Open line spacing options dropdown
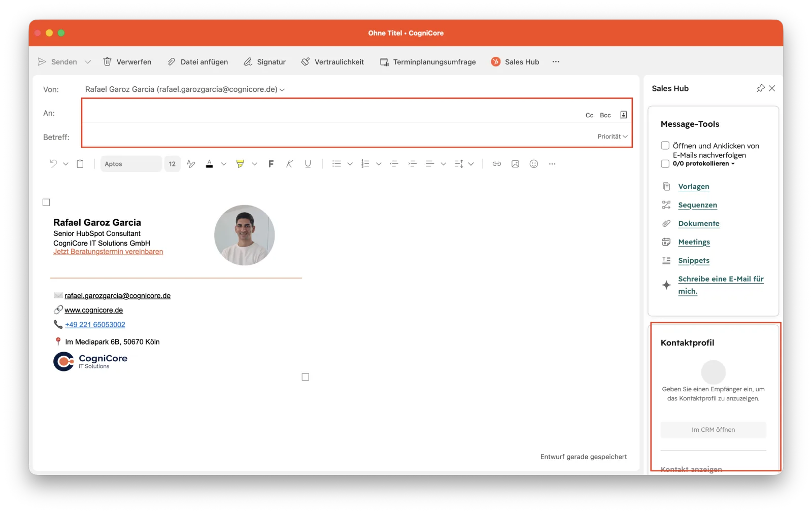The image size is (812, 513). pyautogui.click(x=471, y=164)
